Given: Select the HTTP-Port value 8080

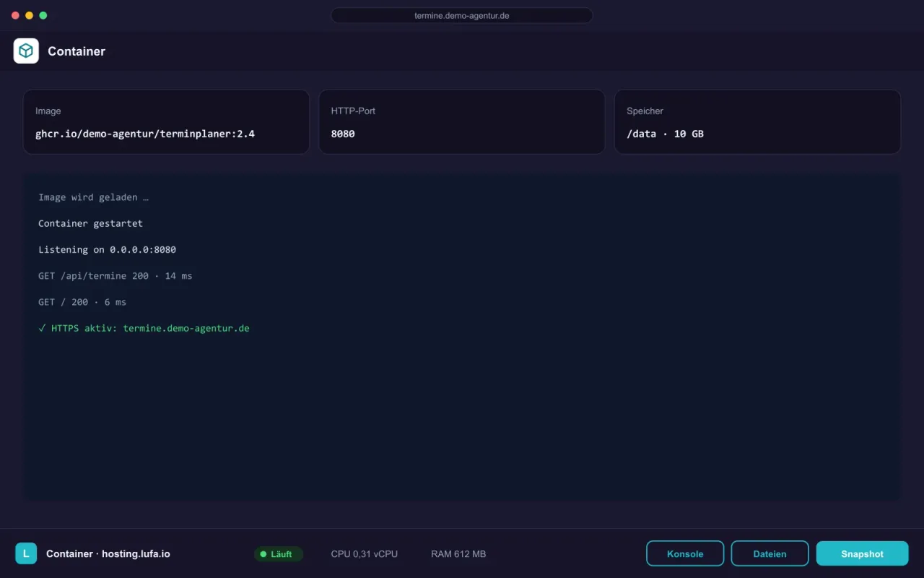Looking at the screenshot, I should [x=343, y=134].
